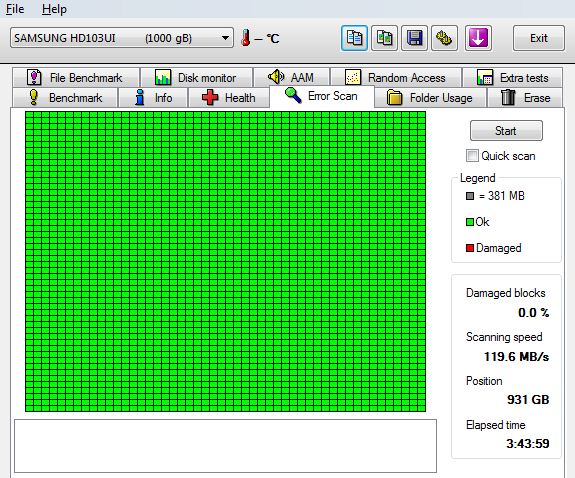Enable the Quick scan checkbox

[x=472, y=156]
